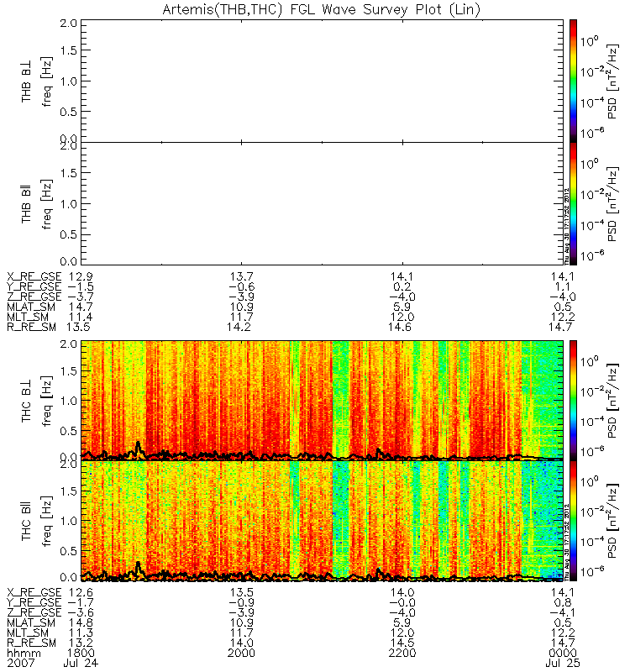Click the Y_RE_GSE value '-0.6'
Viewport: 630px width, 672px height.
coord(241,286)
